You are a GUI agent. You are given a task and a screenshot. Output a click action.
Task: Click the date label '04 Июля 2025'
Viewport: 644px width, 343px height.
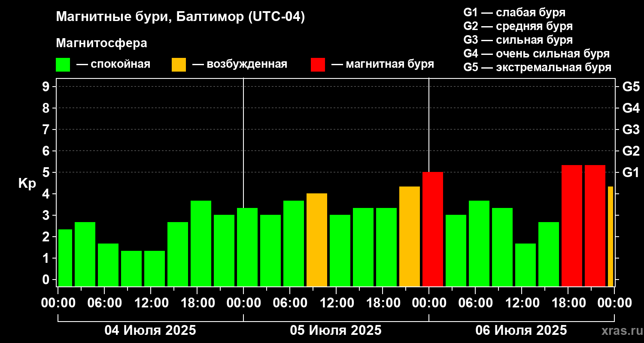tap(150, 331)
